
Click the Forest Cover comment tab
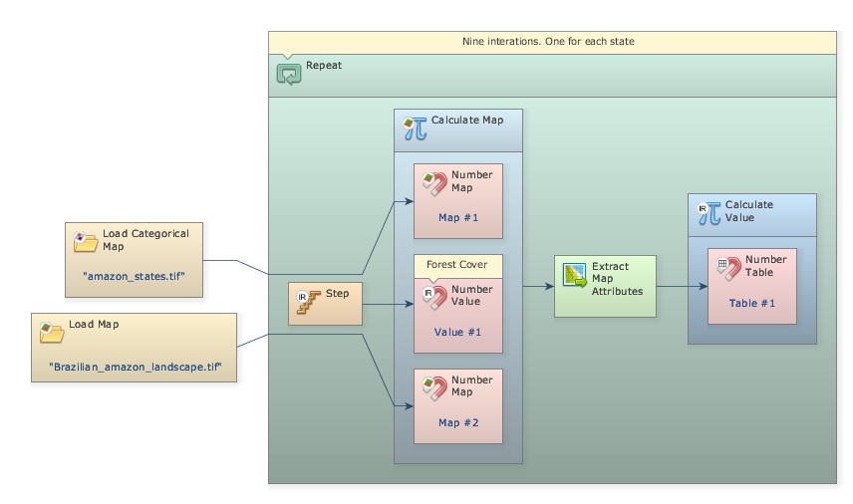click(x=457, y=265)
